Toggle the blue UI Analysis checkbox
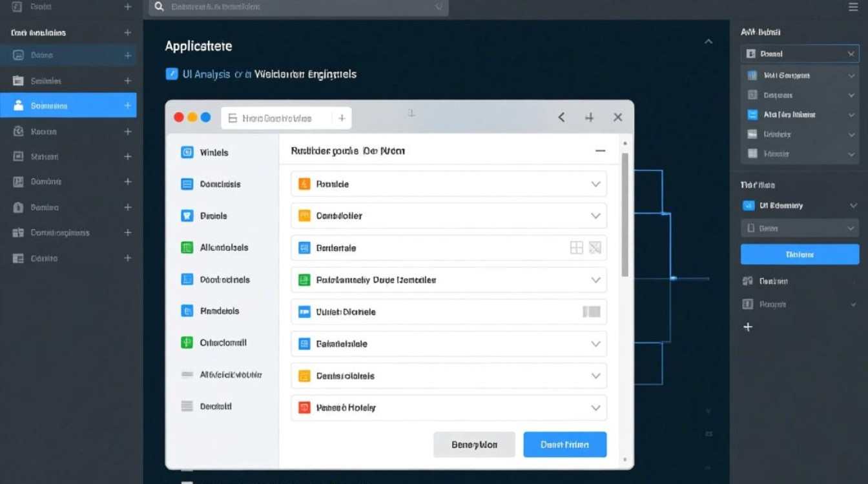The width and height of the screenshot is (868, 484). (x=172, y=74)
